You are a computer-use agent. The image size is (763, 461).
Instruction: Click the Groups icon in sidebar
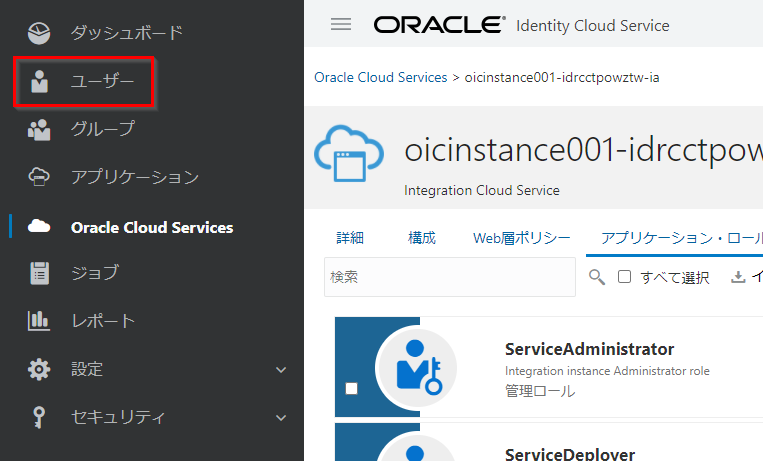39,129
